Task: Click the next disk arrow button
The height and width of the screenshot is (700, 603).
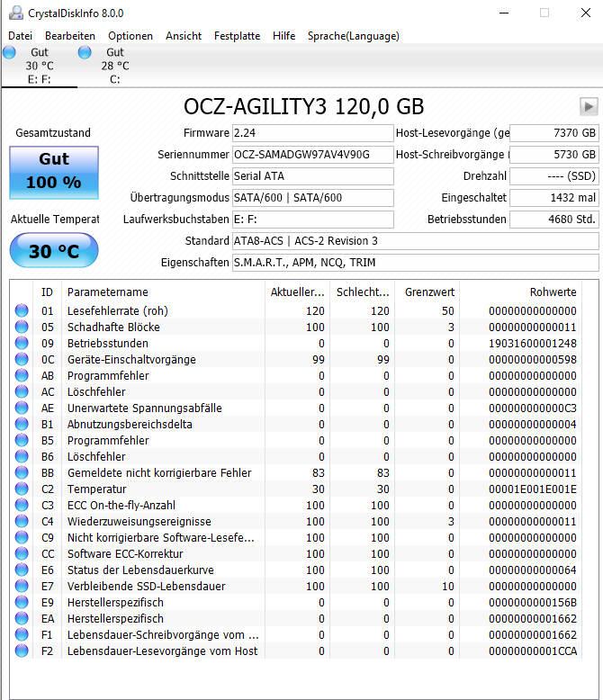Action: click(589, 107)
